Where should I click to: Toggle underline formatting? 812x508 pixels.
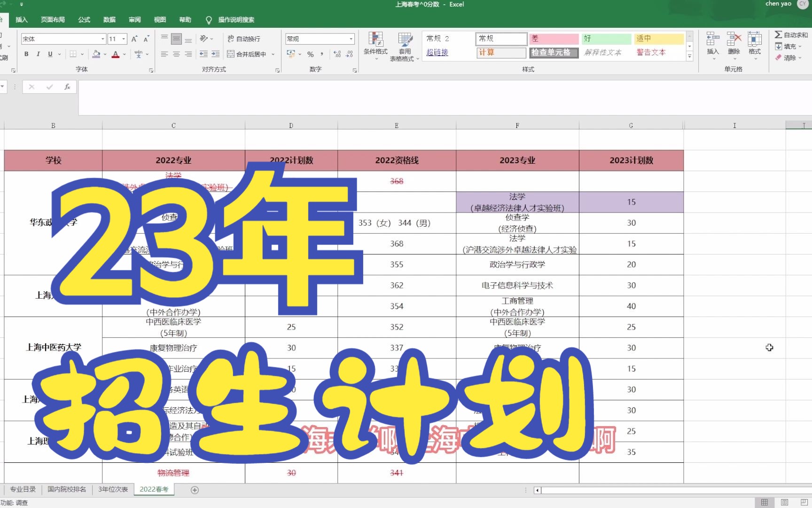[x=50, y=54]
